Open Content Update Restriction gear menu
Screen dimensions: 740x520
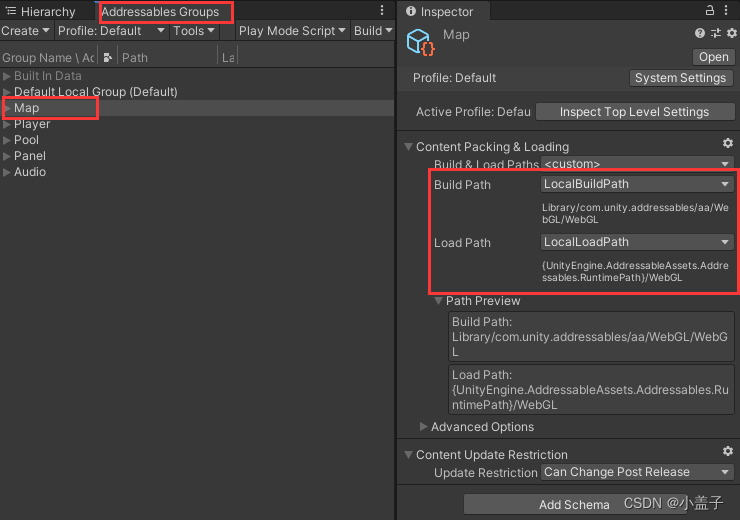point(728,451)
